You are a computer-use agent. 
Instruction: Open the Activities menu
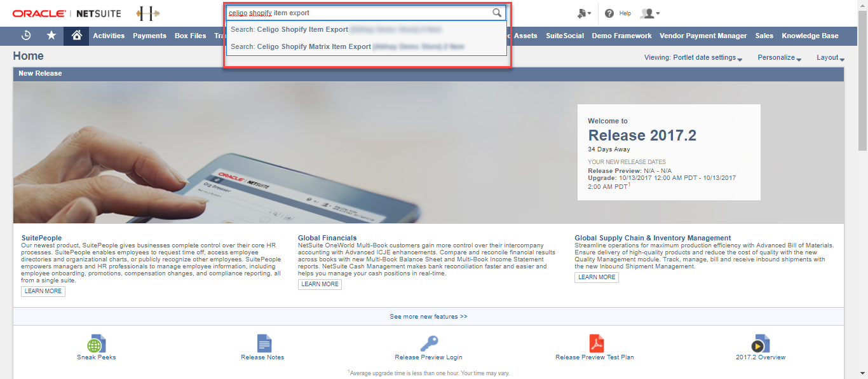109,36
